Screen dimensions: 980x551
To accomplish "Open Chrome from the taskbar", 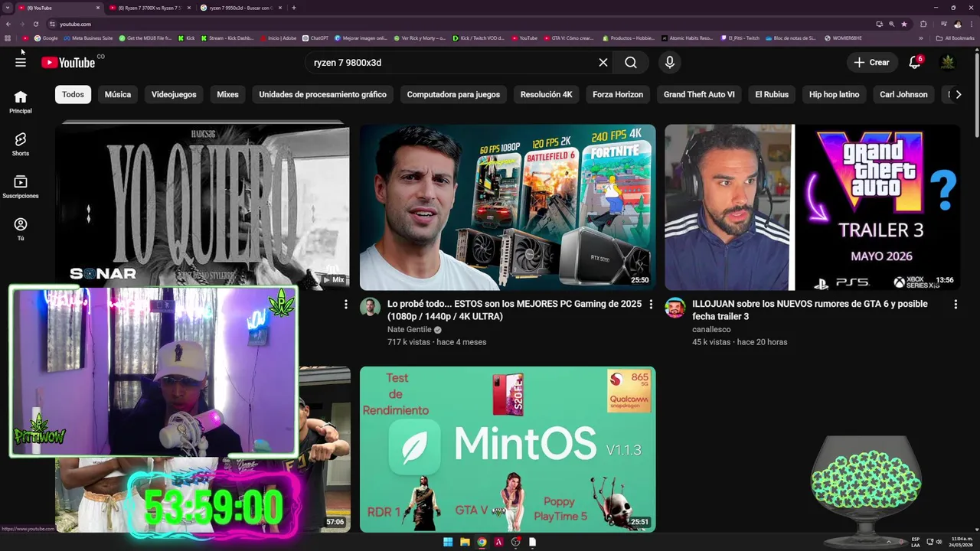I will tap(482, 542).
